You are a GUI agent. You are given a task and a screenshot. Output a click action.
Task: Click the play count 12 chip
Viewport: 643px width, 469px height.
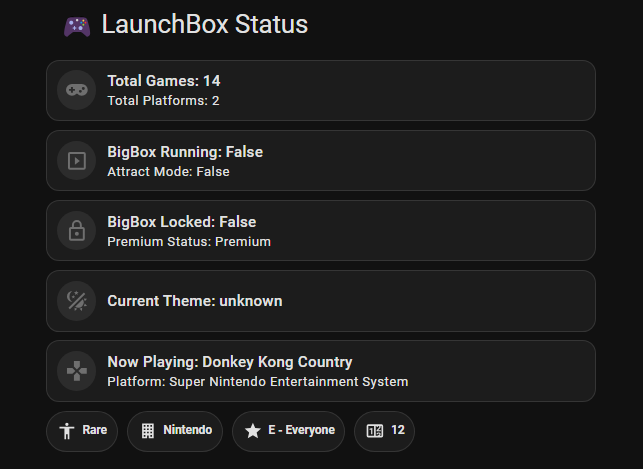384,431
